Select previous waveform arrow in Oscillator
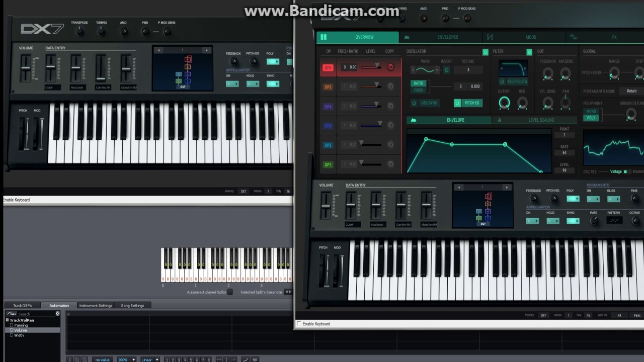644x362 pixels. tap(413, 70)
